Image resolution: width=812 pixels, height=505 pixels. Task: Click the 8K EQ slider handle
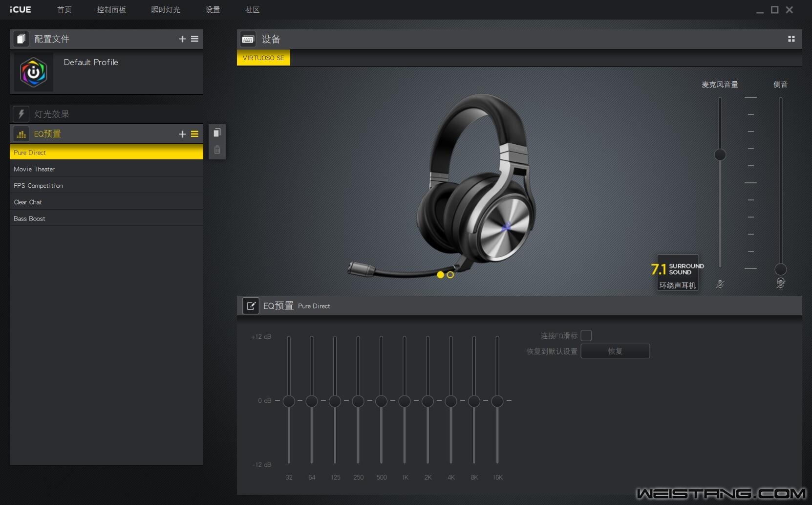pos(474,401)
